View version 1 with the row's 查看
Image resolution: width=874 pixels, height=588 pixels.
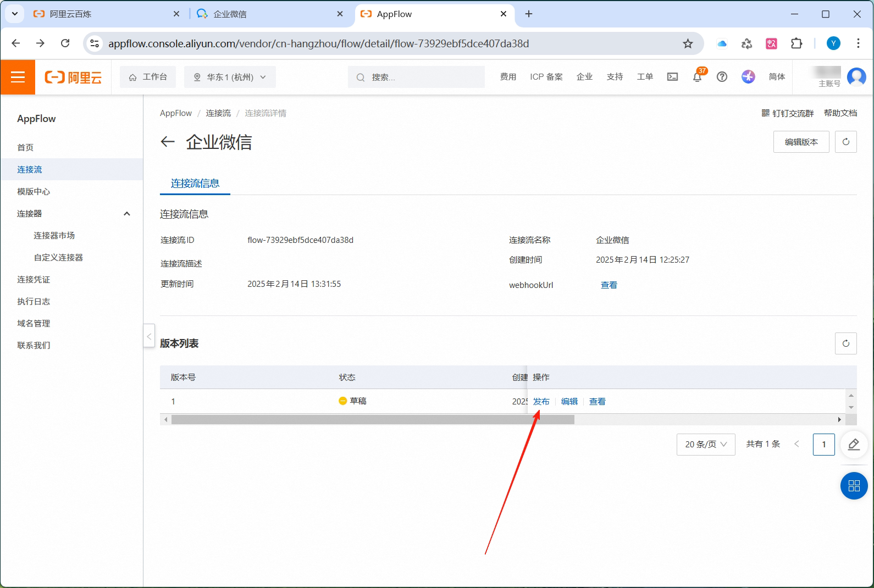click(598, 402)
